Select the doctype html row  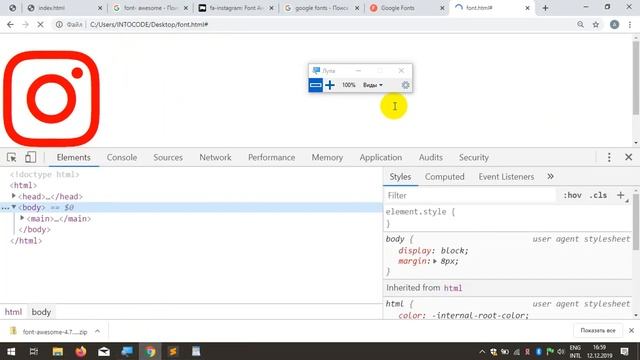pos(44,174)
